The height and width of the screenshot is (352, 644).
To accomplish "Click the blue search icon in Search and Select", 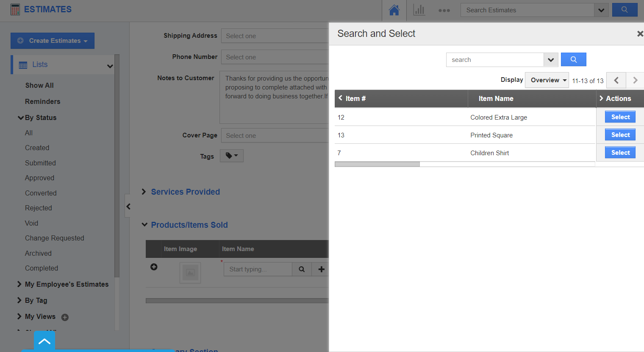I will point(573,59).
